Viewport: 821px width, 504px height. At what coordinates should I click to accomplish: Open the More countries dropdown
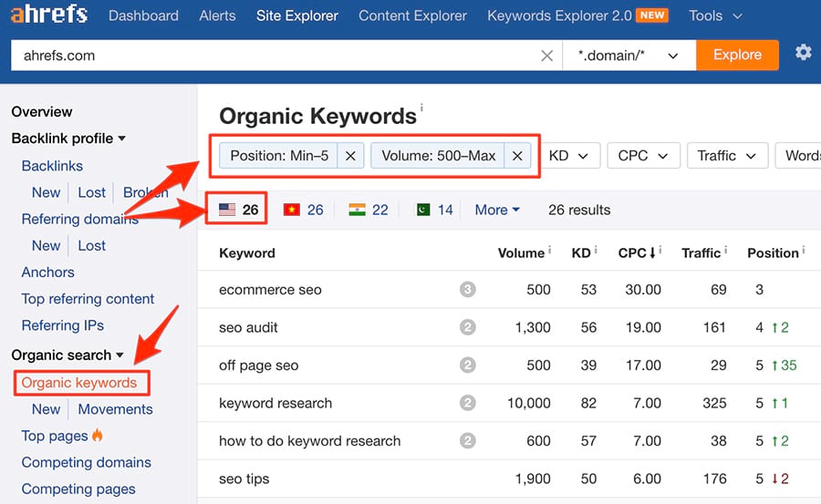(x=497, y=210)
